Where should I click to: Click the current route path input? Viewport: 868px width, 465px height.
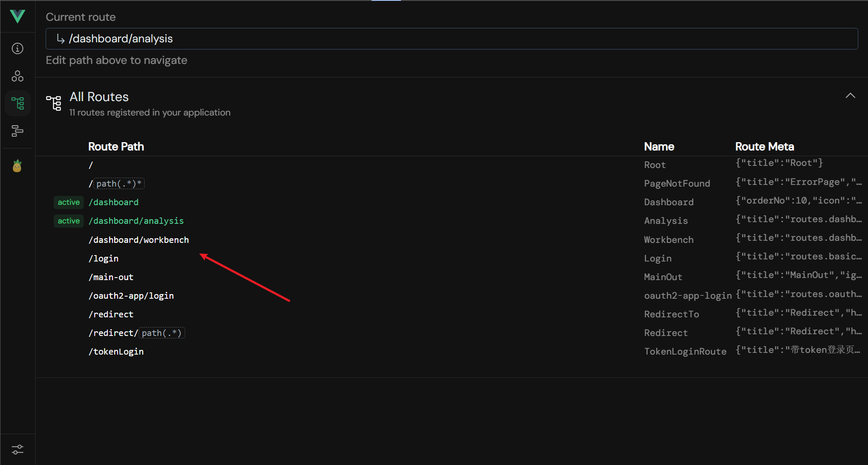pos(452,39)
